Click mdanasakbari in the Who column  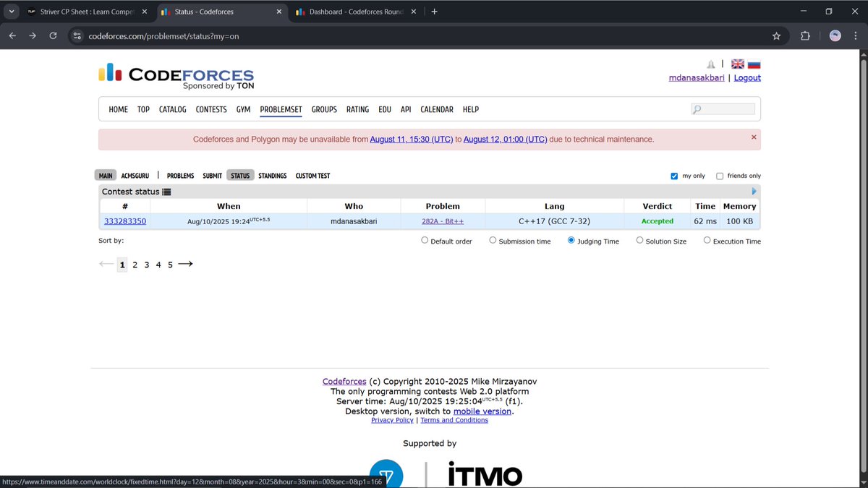coord(354,221)
